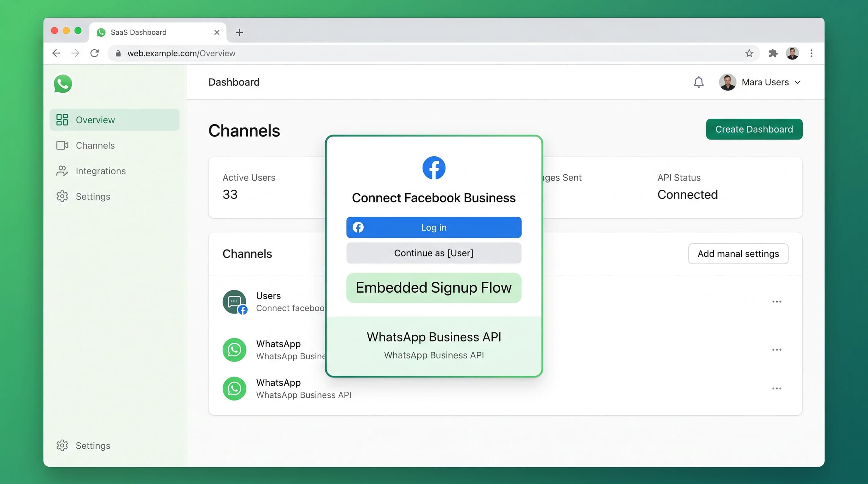Go to Integrations in the sidebar
The image size is (868, 484).
[114, 171]
